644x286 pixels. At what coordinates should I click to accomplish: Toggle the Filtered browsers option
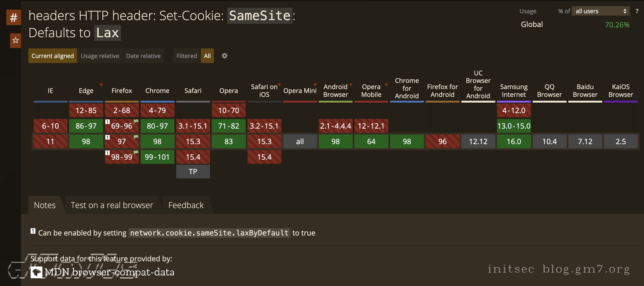point(186,56)
